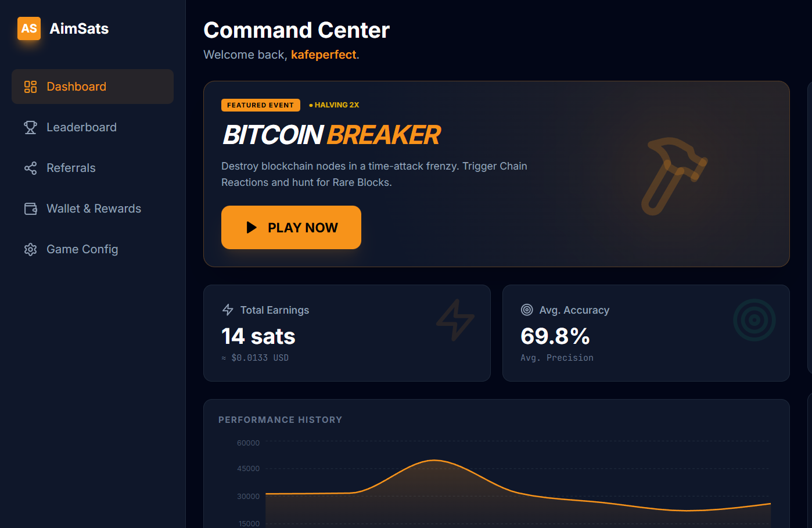Click the lightning icon beside Total Earnings
This screenshot has width=812, height=528.
pos(227,310)
